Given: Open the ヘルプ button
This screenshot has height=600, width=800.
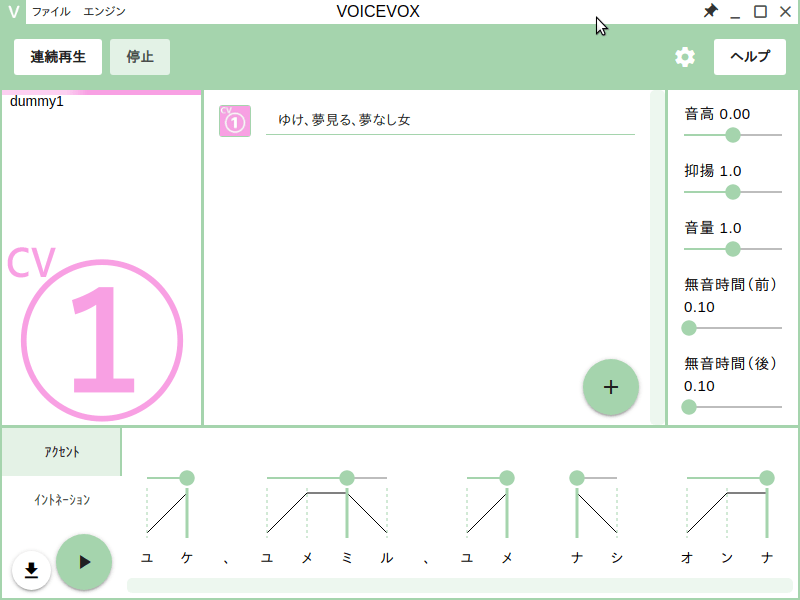Looking at the screenshot, I should click(x=749, y=57).
